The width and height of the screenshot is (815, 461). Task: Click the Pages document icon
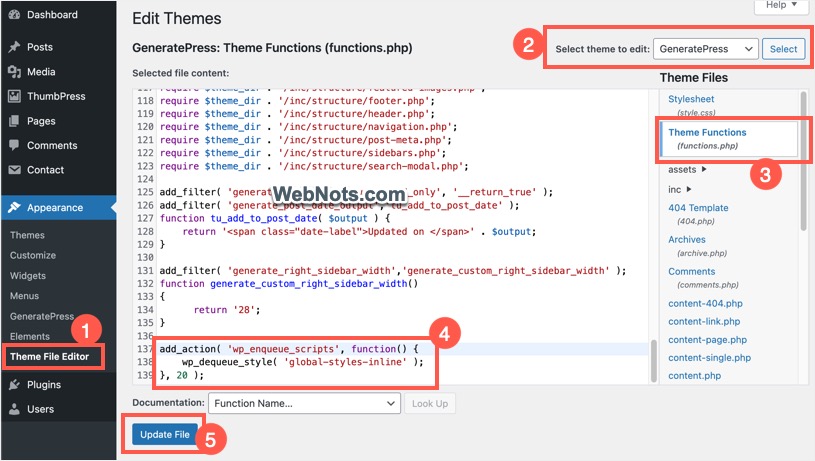point(14,121)
